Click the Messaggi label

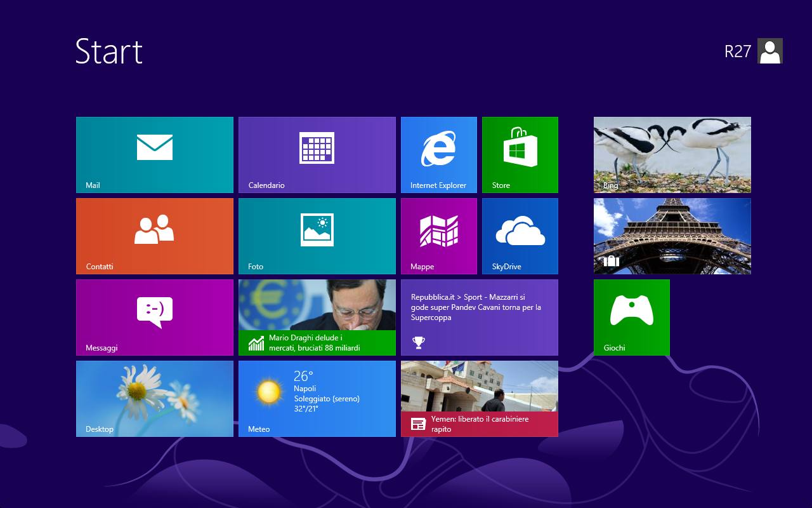(101, 348)
